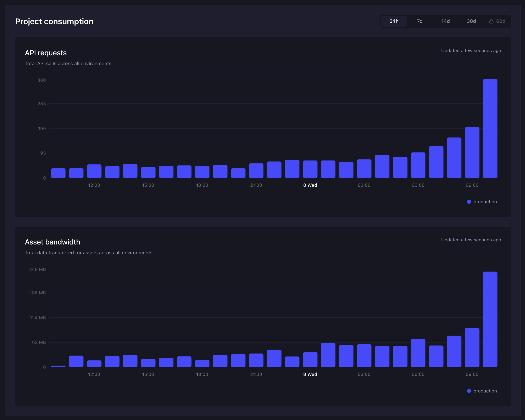Switch to the 30d time range
The height and width of the screenshot is (420, 525).
[471, 21]
